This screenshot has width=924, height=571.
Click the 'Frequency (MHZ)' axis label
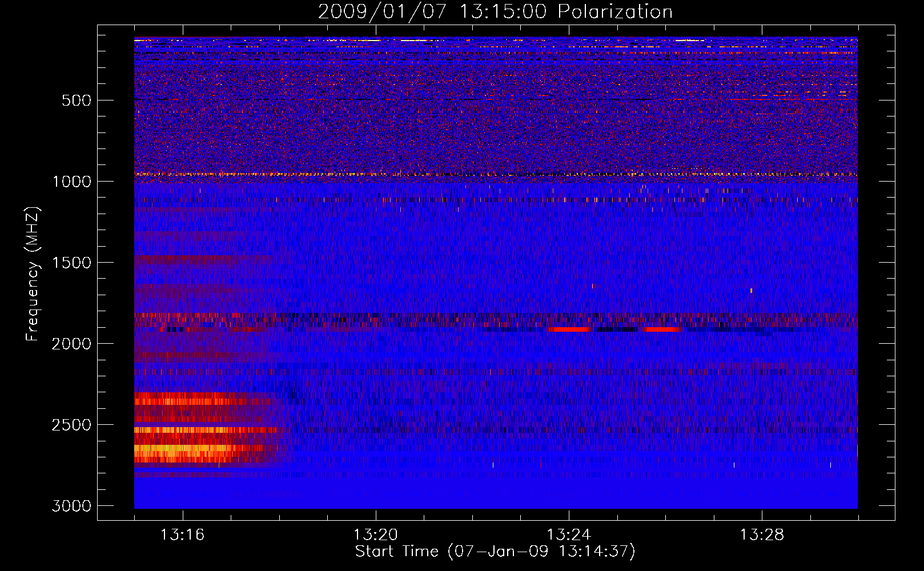[x=33, y=274]
